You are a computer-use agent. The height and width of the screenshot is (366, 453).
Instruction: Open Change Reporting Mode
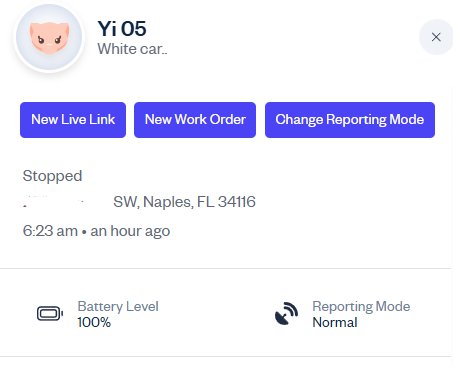(350, 120)
